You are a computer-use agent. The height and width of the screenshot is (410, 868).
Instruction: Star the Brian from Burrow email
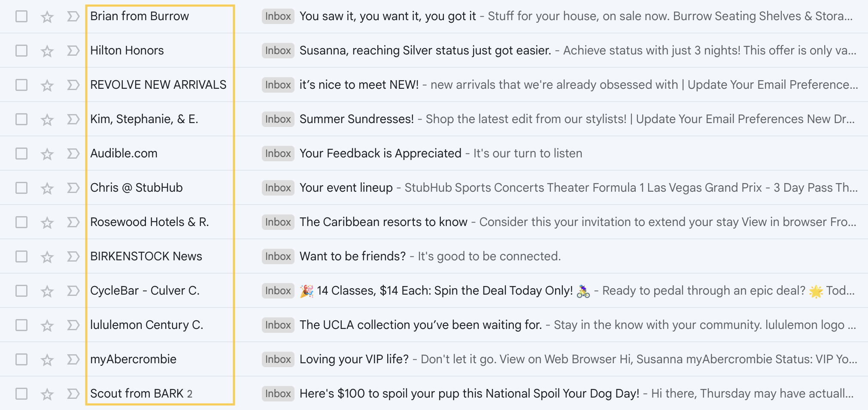tap(47, 17)
